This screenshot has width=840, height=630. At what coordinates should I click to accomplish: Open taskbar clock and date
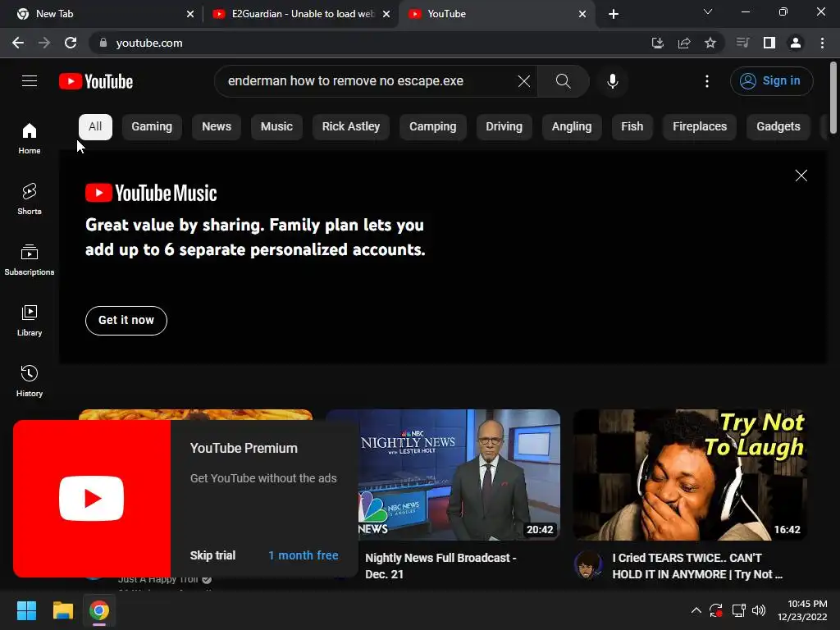coord(802,610)
